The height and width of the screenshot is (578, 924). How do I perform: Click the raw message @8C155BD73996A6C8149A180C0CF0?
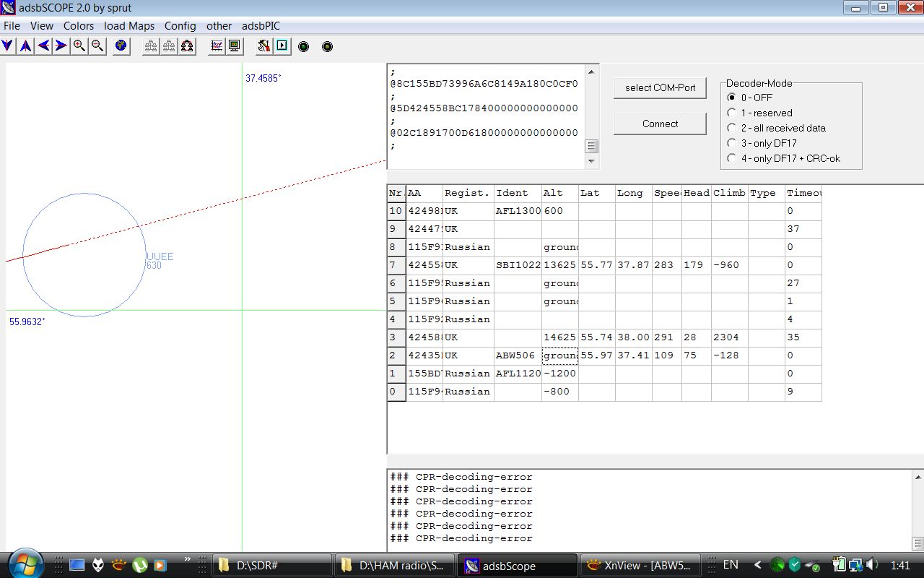484,84
